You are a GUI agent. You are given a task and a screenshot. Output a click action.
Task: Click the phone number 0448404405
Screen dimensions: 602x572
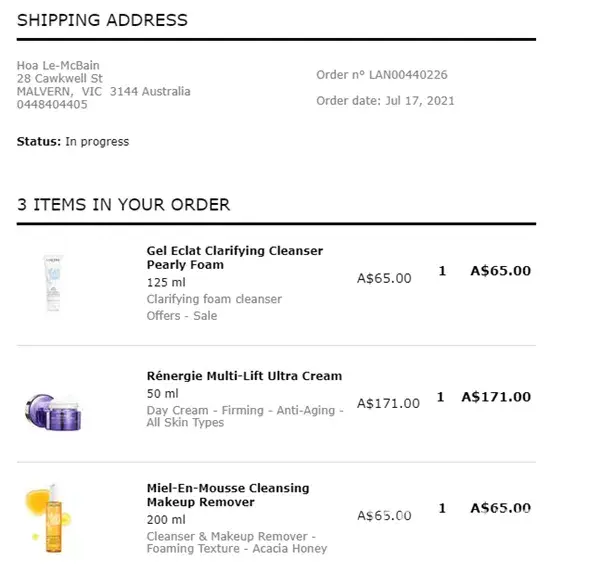[52, 105]
